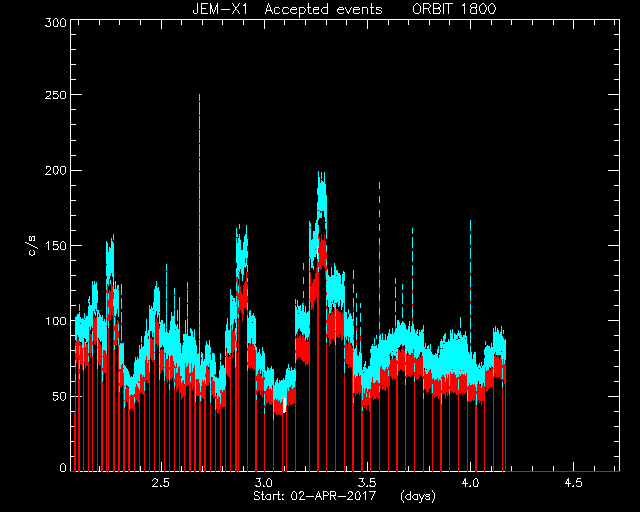Click the y-axis tick label 100
Screen dimensions: 640x512
pos(56,321)
